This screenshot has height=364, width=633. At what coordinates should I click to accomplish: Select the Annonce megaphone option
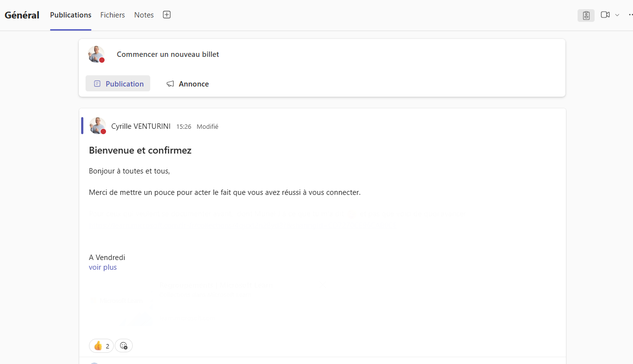[x=188, y=84]
